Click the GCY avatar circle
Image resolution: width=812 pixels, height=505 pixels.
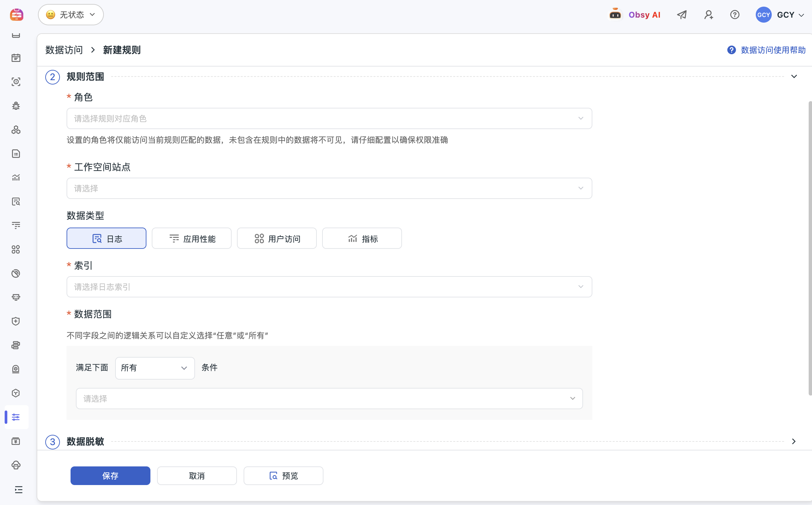click(763, 15)
